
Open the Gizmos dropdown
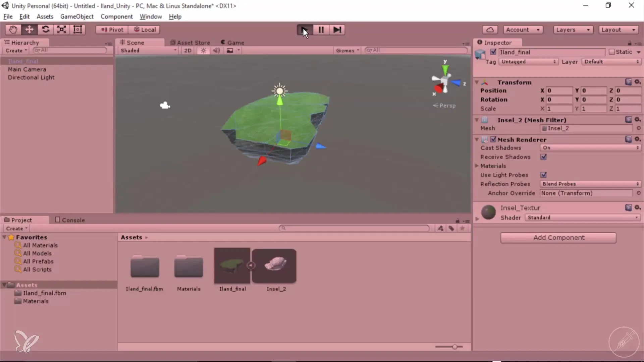pos(347,50)
